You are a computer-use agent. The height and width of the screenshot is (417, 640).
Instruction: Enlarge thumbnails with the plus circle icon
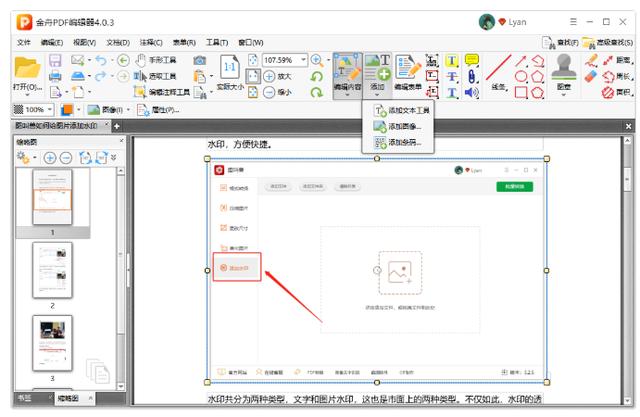50,157
